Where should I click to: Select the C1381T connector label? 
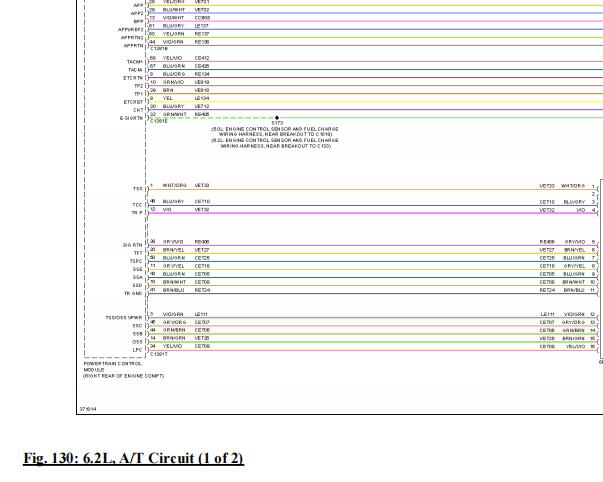pyautogui.click(x=159, y=354)
